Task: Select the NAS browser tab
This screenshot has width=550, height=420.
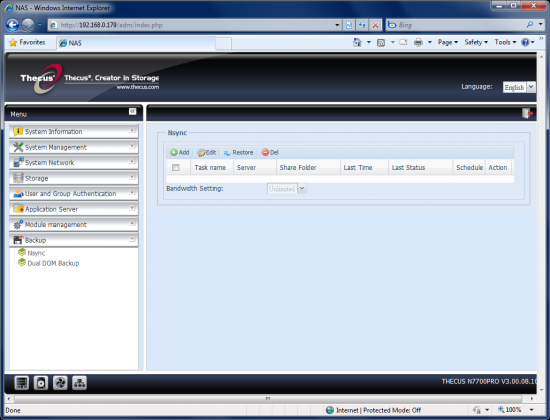Action: (x=136, y=43)
